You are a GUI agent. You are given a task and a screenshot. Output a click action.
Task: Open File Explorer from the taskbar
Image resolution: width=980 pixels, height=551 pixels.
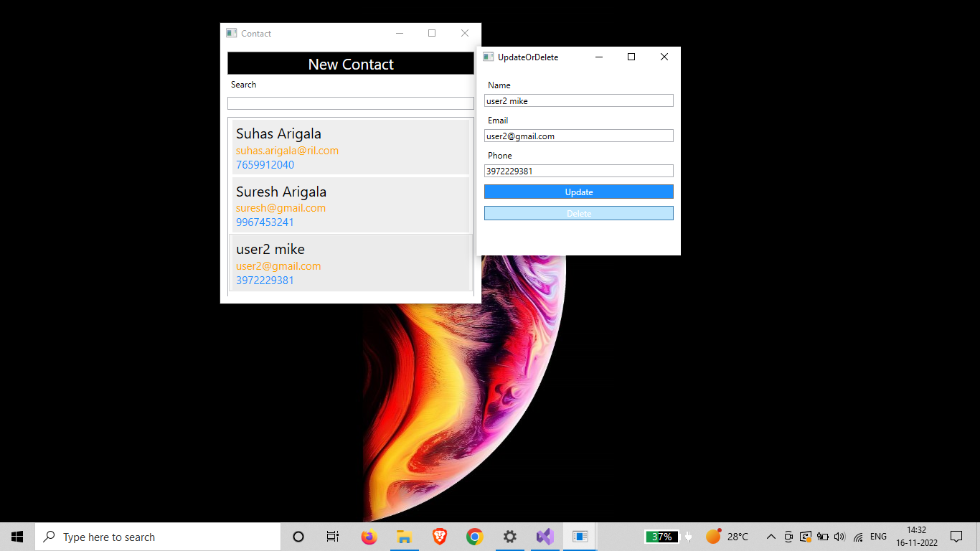(404, 536)
